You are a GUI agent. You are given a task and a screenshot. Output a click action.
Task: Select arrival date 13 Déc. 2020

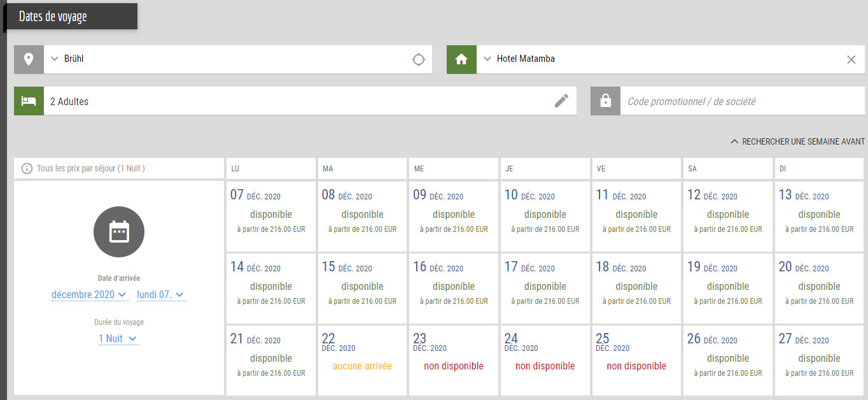820,217
